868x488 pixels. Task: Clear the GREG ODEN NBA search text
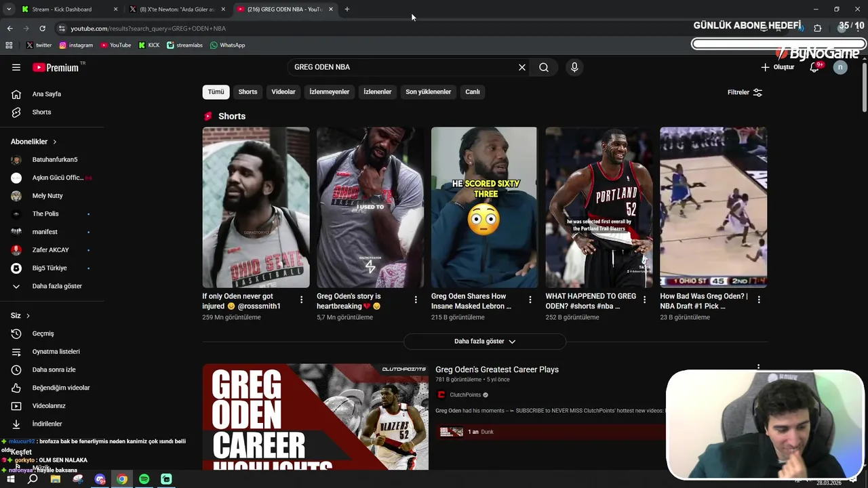coord(522,67)
